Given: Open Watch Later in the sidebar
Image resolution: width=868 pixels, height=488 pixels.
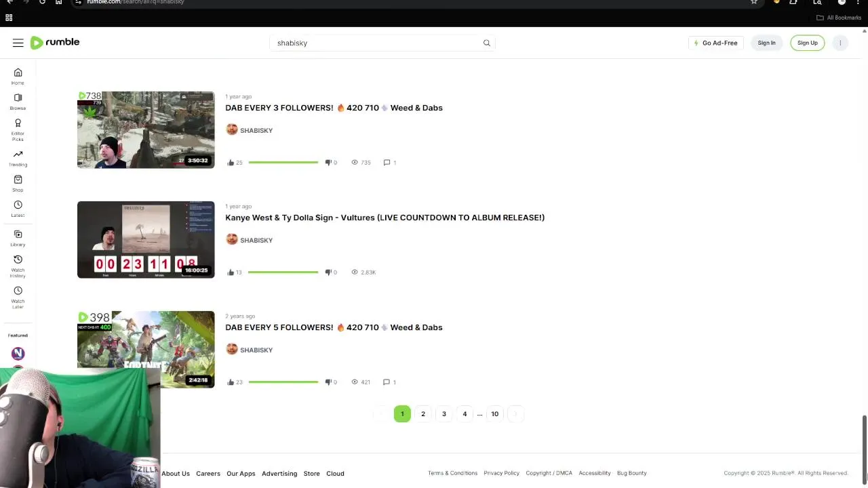Looking at the screenshot, I should point(18,298).
